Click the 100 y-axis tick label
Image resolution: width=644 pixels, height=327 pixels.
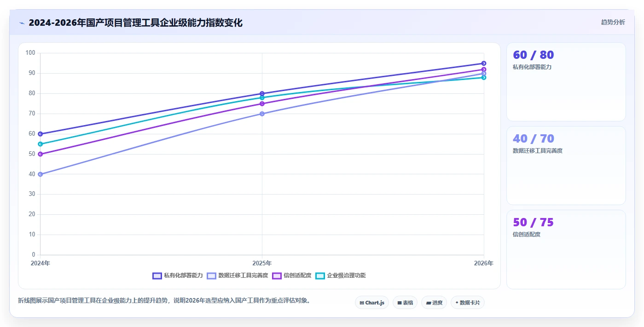click(30, 53)
